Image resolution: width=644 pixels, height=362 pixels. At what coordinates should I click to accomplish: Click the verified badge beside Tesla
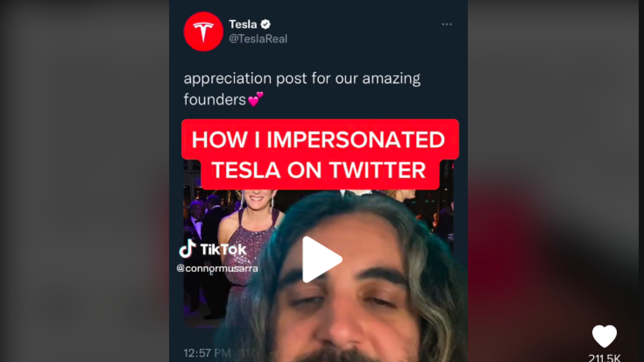[266, 24]
